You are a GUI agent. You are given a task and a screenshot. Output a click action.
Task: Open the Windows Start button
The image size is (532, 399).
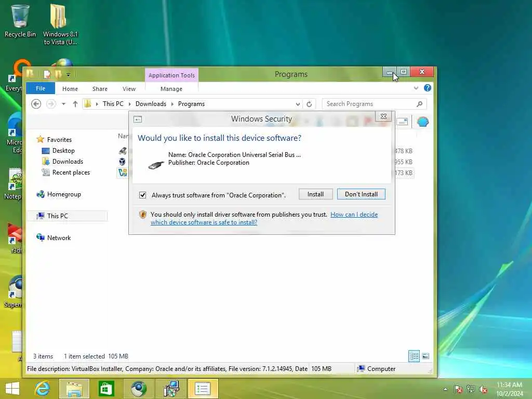pyautogui.click(x=12, y=389)
